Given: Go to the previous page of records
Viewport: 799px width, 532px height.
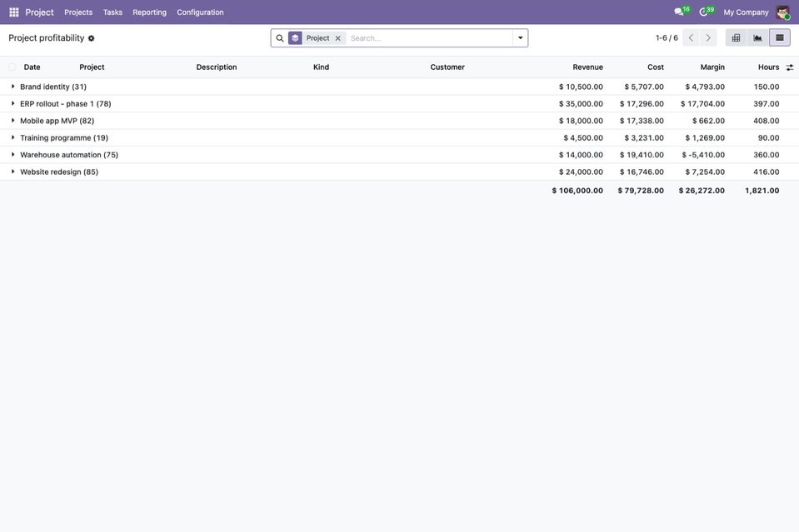Looking at the screenshot, I should point(691,37).
